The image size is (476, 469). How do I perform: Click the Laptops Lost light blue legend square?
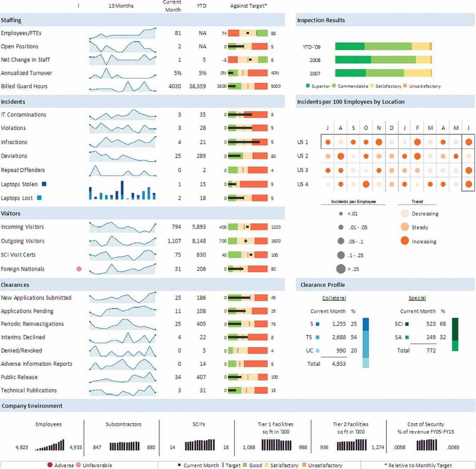(x=39, y=198)
